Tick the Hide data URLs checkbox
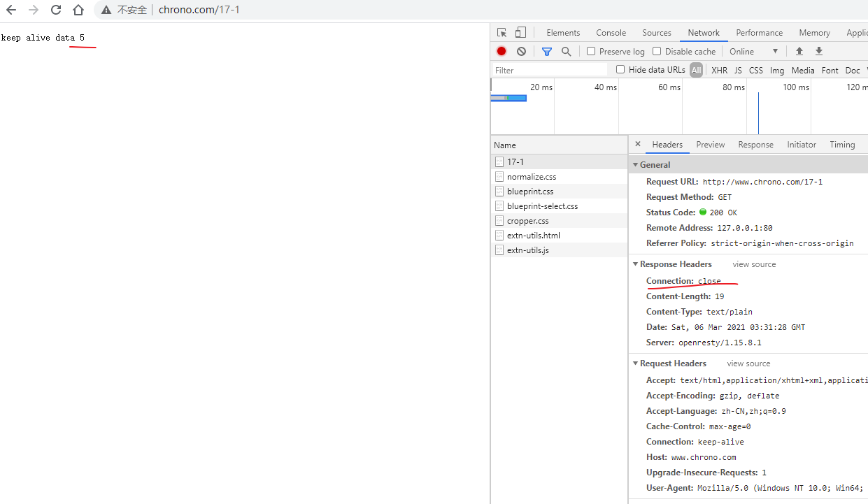This screenshot has height=504, width=868. coord(620,69)
